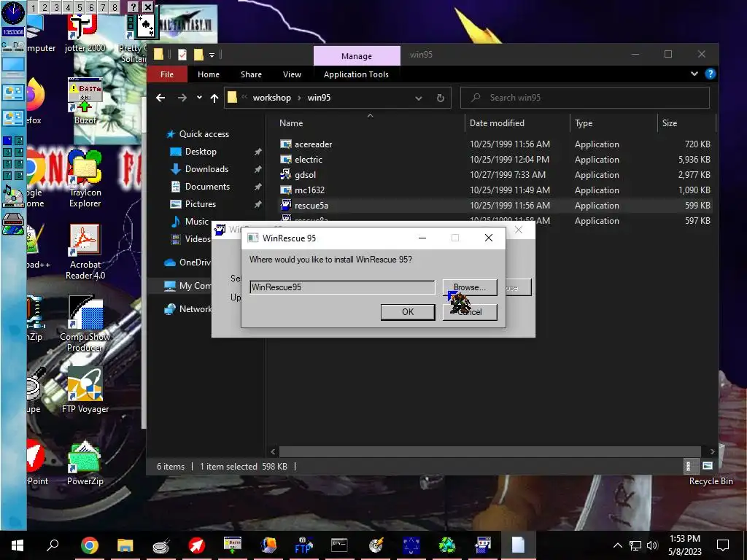Viewport: 747px width, 560px height.
Task: Click the Browse... button in WinRescue 95
Action: pyautogui.click(x=470, y=287)
